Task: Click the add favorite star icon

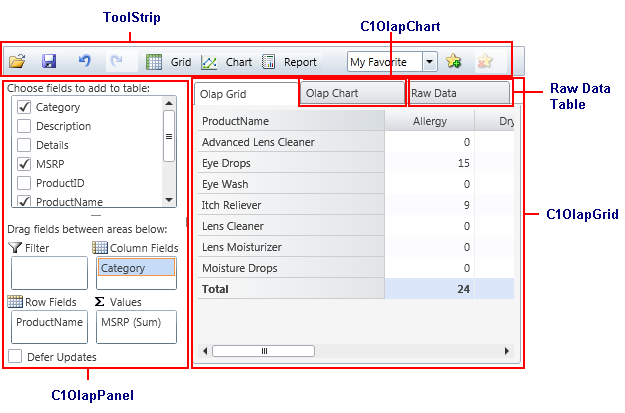Action: (x=454, y=62)
